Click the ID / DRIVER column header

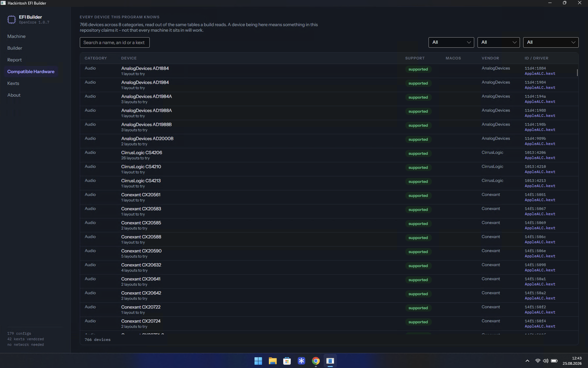pyautogui.click(x=537, y=58)
